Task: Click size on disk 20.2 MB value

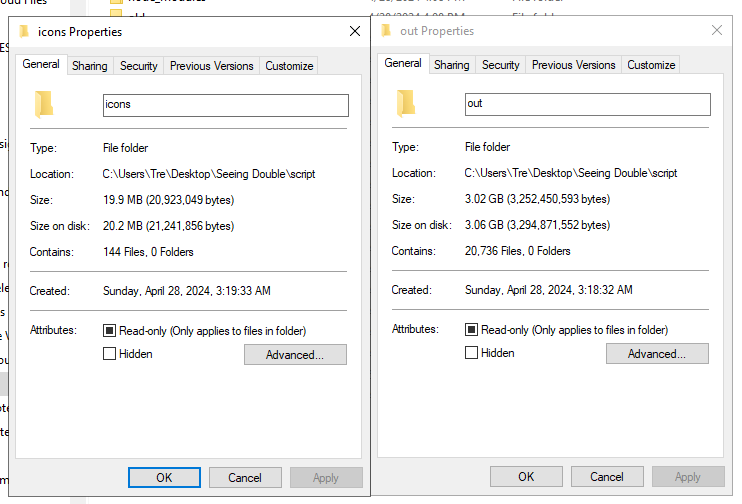Action: pos(168,226)
